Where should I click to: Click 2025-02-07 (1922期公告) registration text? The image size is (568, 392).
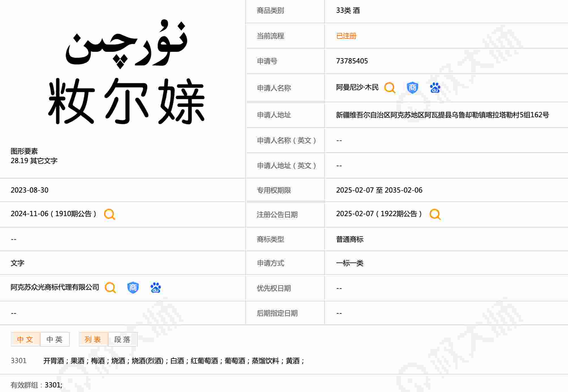(x=379, y=214)
